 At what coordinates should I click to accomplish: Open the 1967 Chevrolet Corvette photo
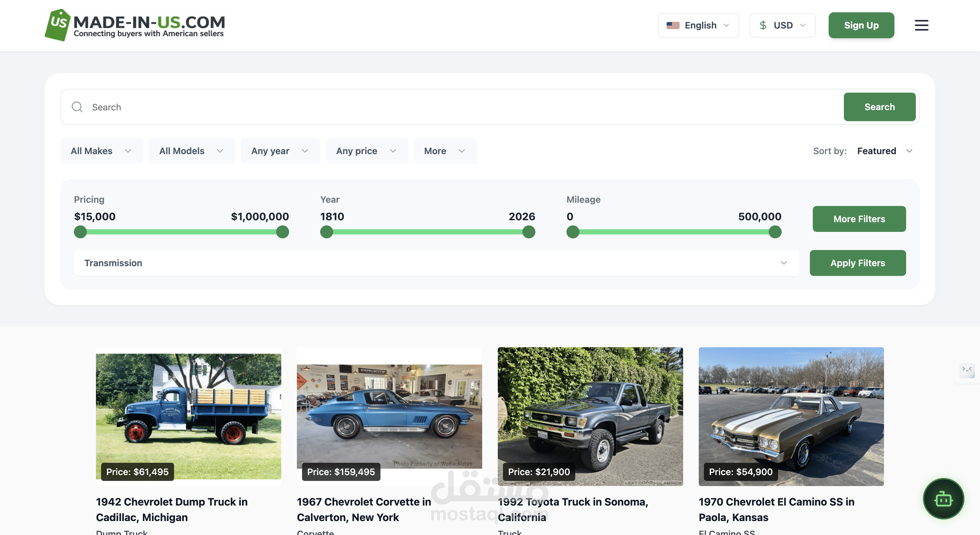389,416
